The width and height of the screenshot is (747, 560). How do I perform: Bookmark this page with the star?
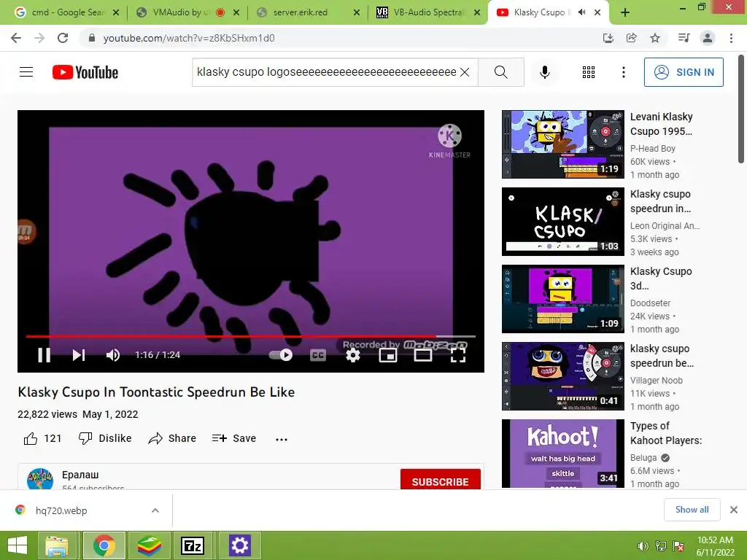tap(655, 38)
